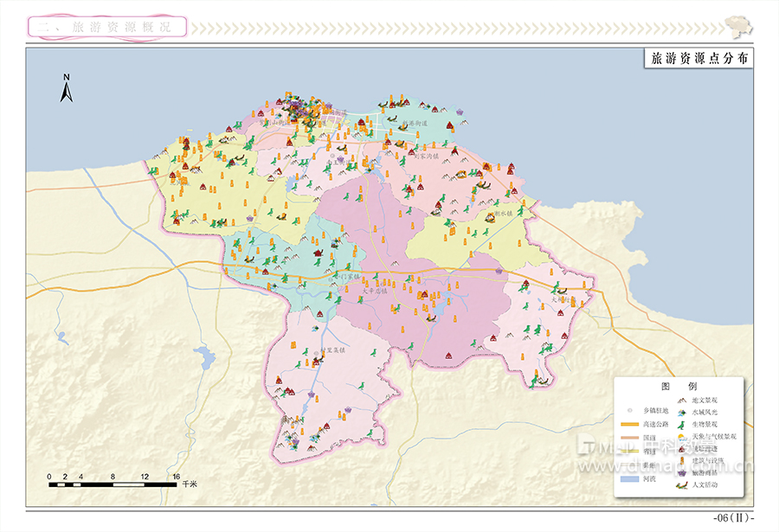Click the blue 河流 legend swatch

point(632,478)
